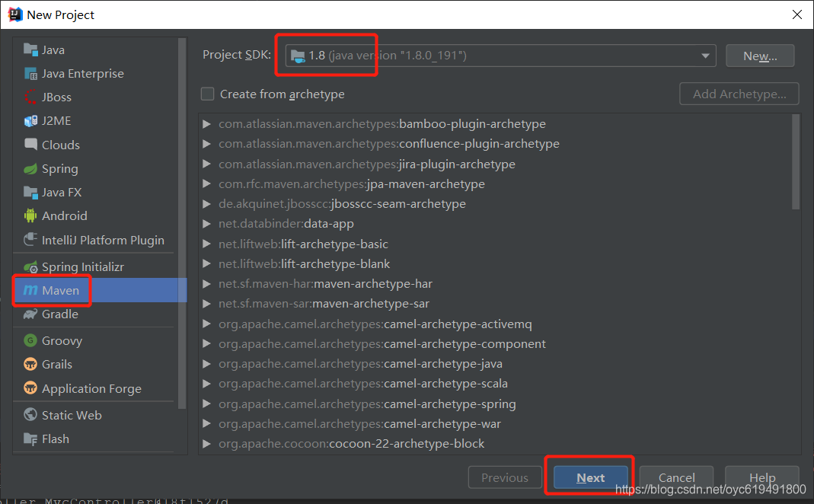Click the archetype list vertical scrollbar
The image size is (814, 504).
796,162
